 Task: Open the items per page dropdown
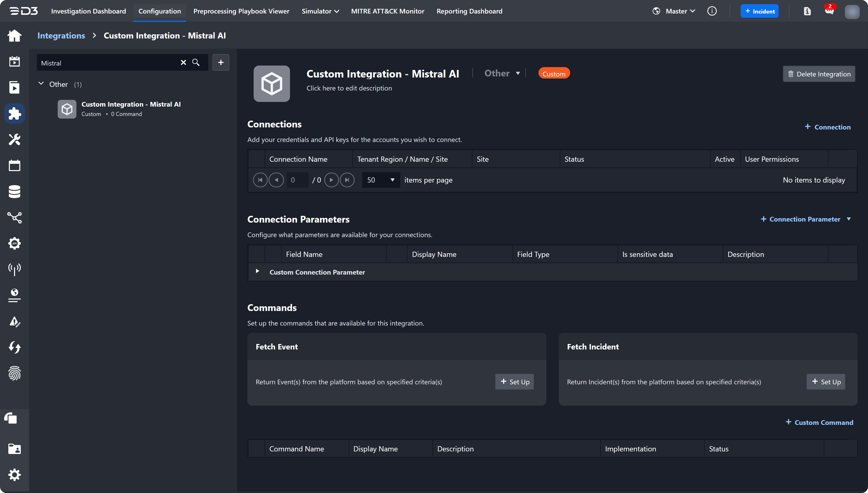(x=381, y=180)
